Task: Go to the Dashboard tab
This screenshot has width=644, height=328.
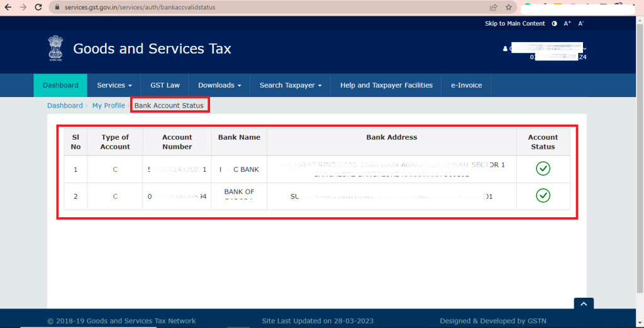Action: [60, 85]
